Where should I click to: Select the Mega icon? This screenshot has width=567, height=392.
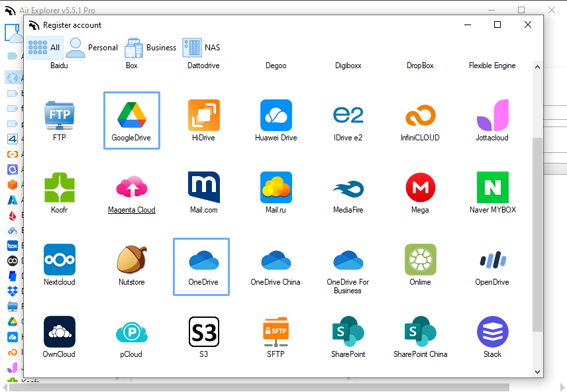[x=420, y=187]
